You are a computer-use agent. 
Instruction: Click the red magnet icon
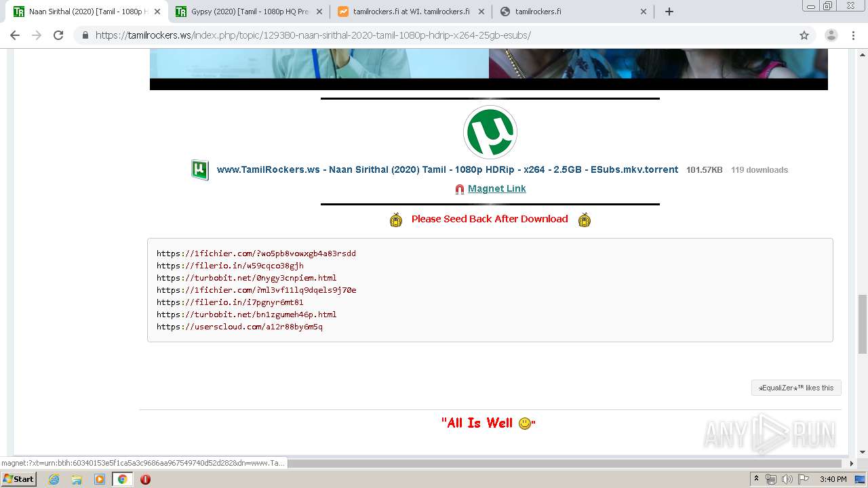point(460,189)
